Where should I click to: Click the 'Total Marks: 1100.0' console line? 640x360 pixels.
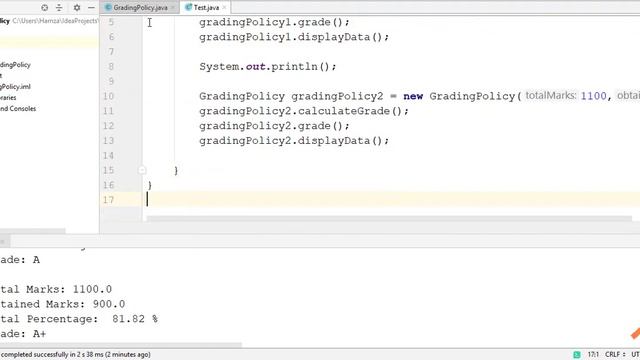tap(56, 289)
